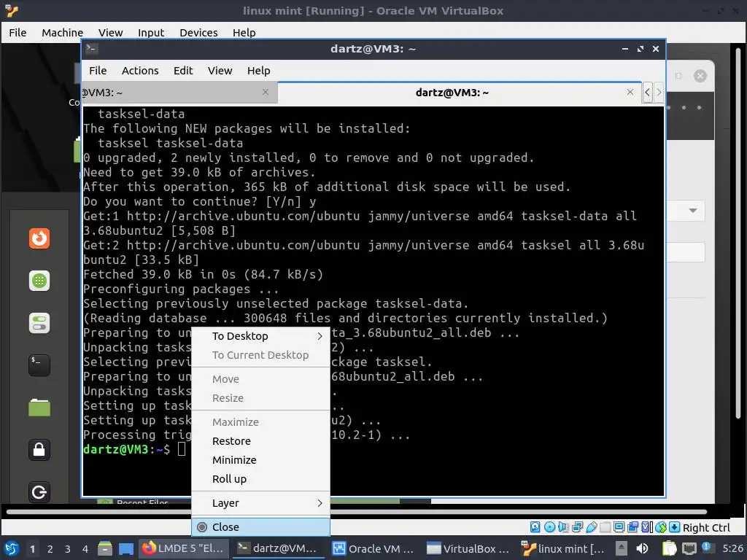
Task: Click the VirtualBox recording status icon
Action: point(632,527)
